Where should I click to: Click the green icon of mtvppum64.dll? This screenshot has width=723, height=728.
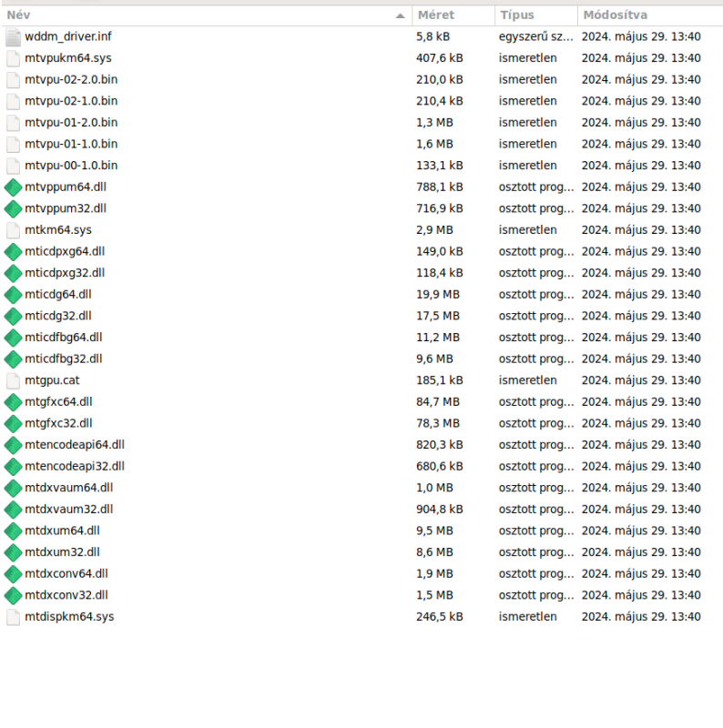click(x=13, y=187)
